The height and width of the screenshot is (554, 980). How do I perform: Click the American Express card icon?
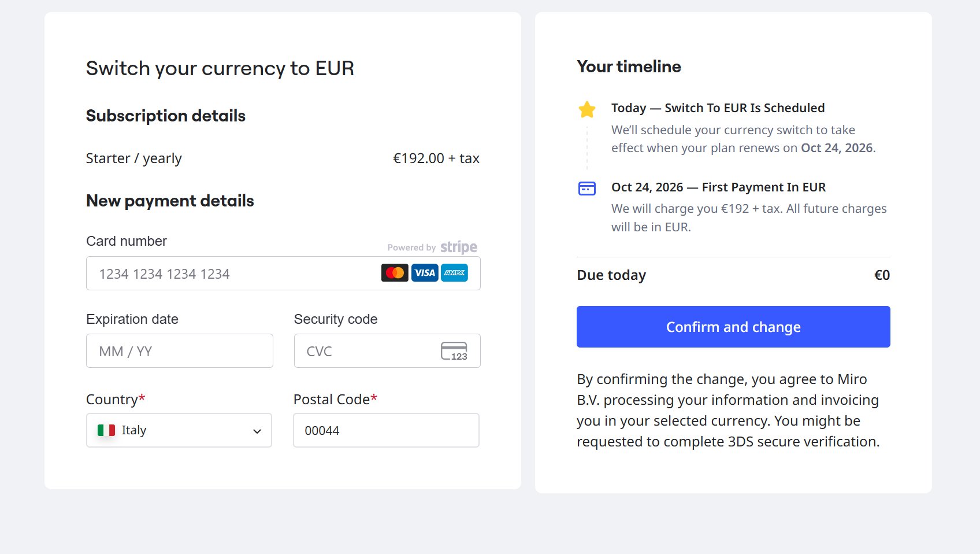coord(455,273)
